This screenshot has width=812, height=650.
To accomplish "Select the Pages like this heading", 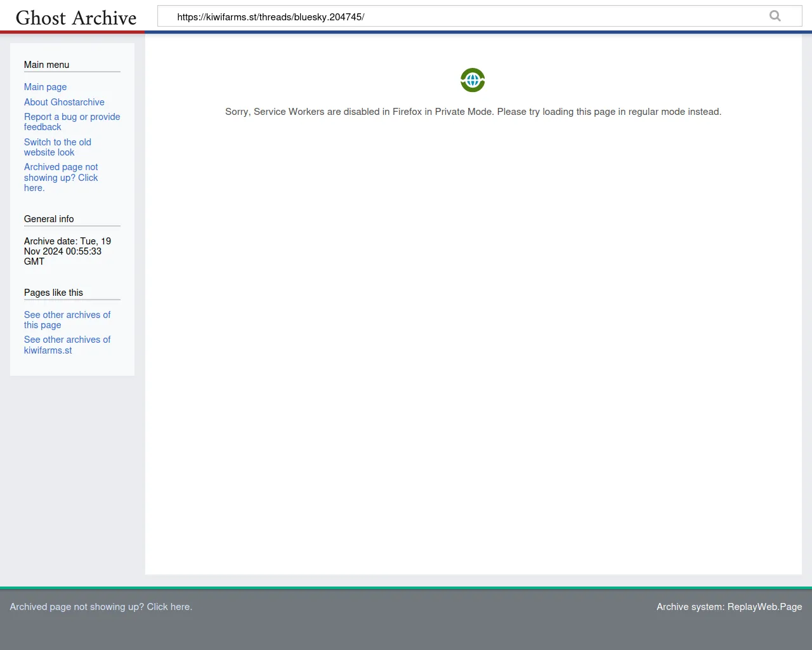I will tap(53, 293).
